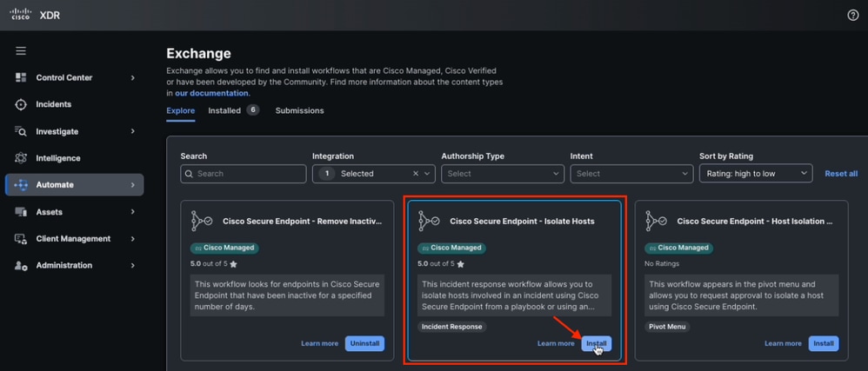
Task: Uninstall the Remove Inactive workflow
Action: 364,343
